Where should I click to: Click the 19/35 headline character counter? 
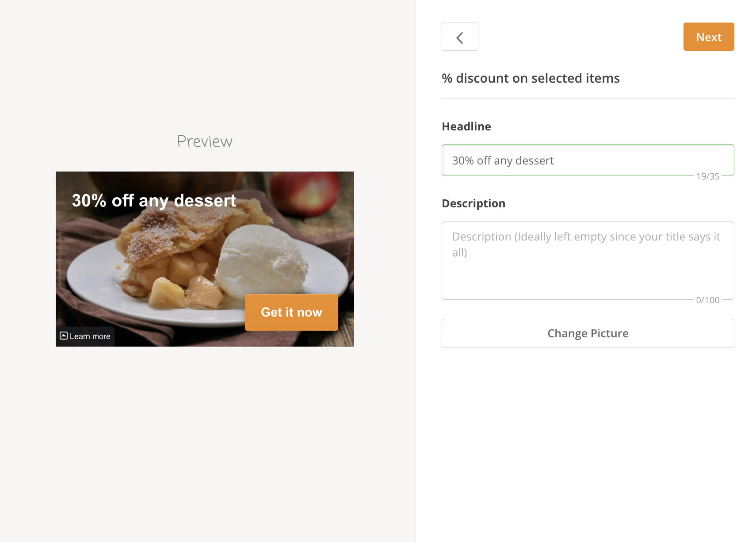(x=707, y=176)
